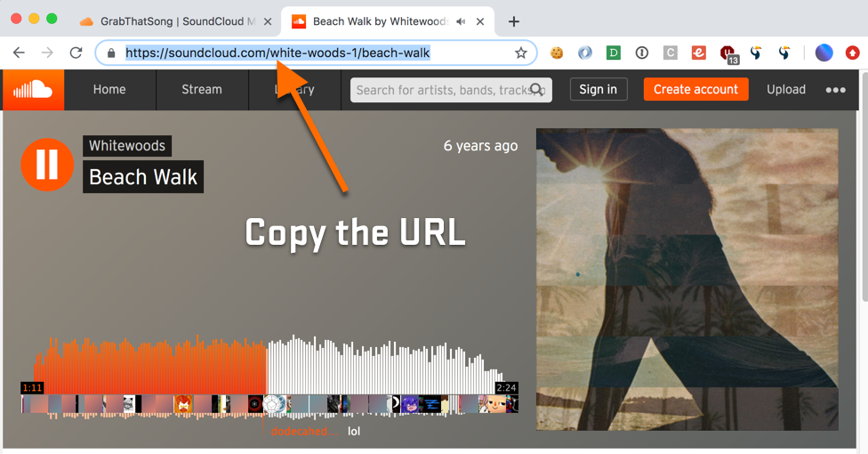
Task: Click the Create account button
Action: 695,89
